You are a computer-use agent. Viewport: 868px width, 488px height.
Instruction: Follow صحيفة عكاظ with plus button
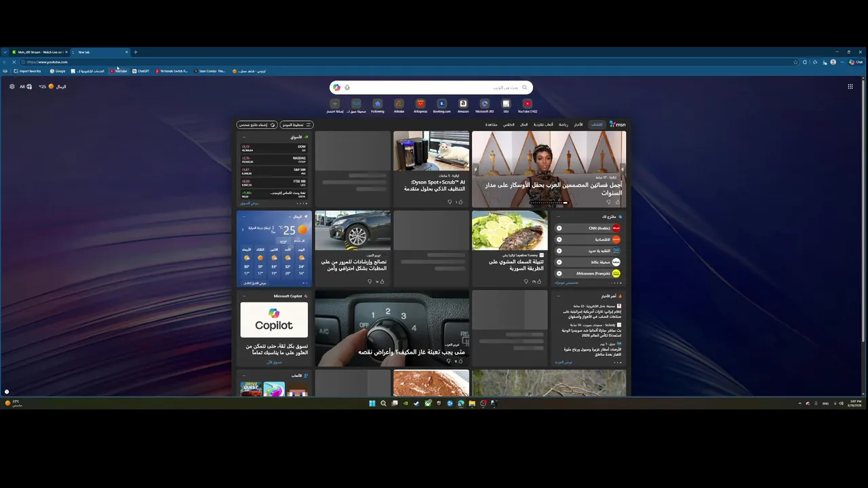[x=559, y=262]
